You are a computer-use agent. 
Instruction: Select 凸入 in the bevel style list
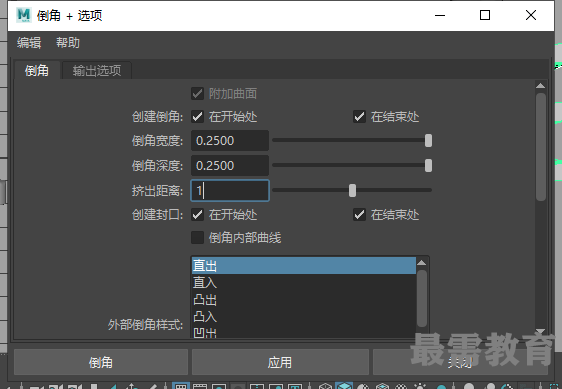pyautogui.click(x=304, y=316)
